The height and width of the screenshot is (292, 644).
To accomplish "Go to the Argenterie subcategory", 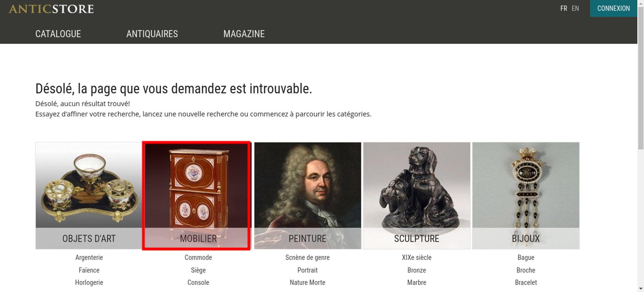I will point(89,257).
